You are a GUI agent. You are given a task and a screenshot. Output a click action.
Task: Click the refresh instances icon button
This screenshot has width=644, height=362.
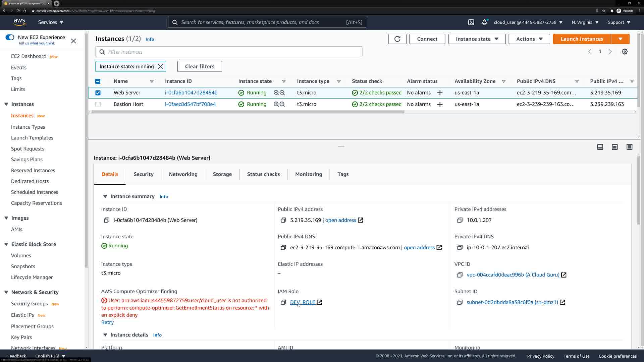tap(397, 39)
